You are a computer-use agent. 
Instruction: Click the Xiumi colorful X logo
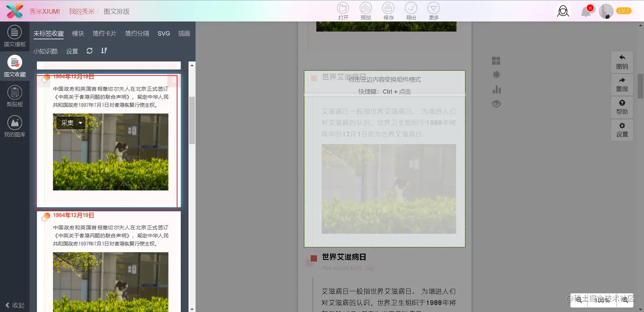click(15, 11)
